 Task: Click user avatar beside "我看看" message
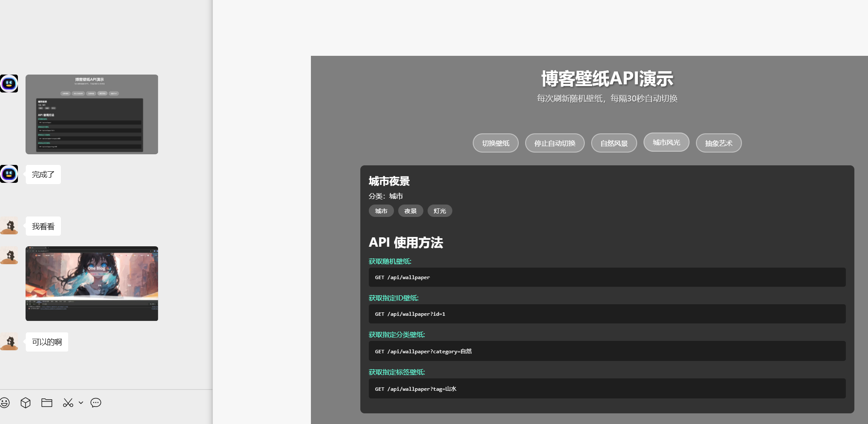(x=9, y=225)
